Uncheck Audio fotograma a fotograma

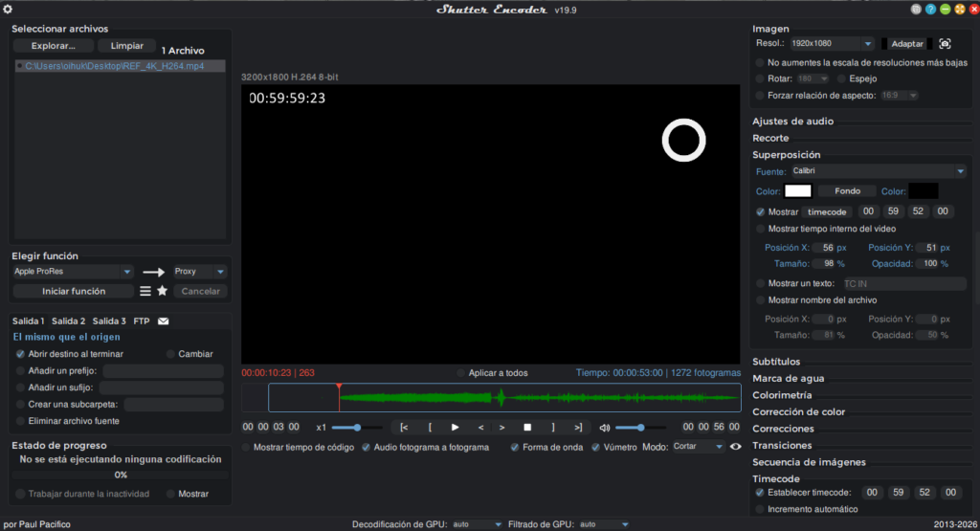(367, 448)
